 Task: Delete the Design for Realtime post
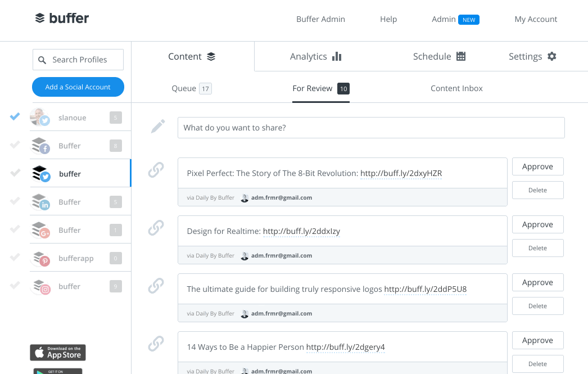coord(538,248)
